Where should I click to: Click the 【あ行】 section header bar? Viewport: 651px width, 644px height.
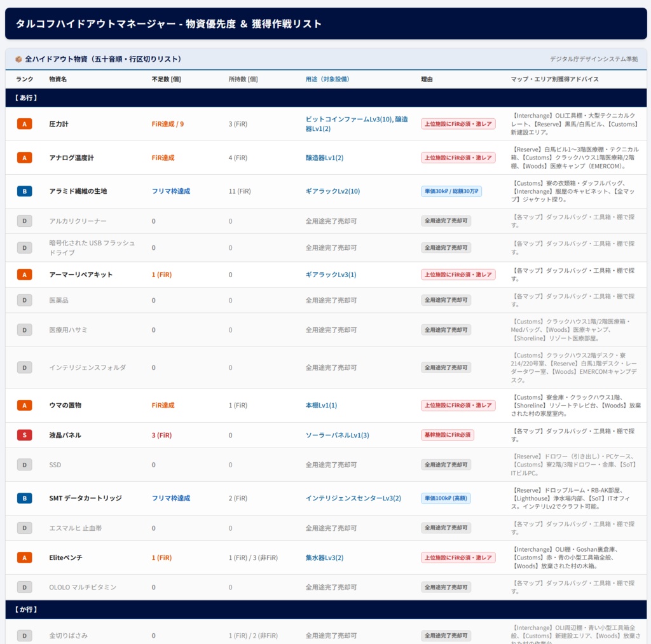(326, 97)
